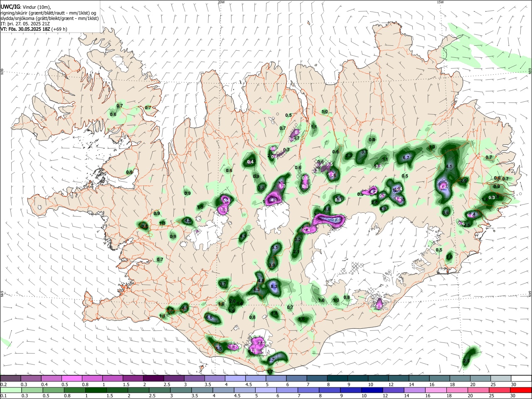532x399 pixels.
Task: Select the slate blue 6–7 snow legend swatch
Action: pos(297,379)
